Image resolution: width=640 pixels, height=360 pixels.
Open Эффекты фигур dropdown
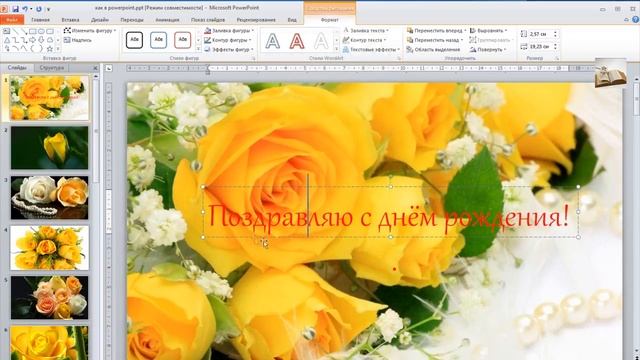tap(229, 49)
